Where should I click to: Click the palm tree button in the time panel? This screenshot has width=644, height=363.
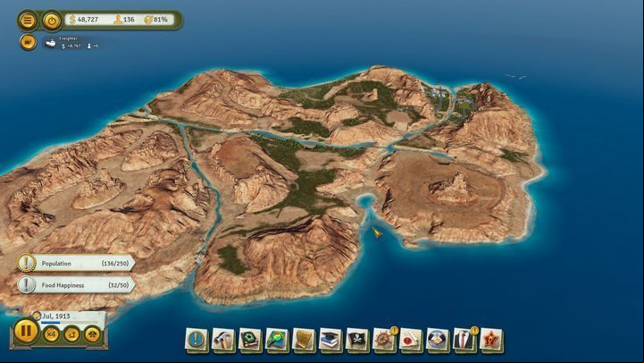(x=93, y=334)
